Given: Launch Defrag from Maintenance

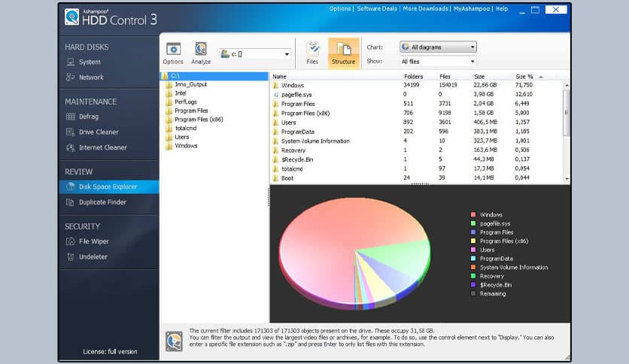Looking at the screenshot, I should point(88,117).
